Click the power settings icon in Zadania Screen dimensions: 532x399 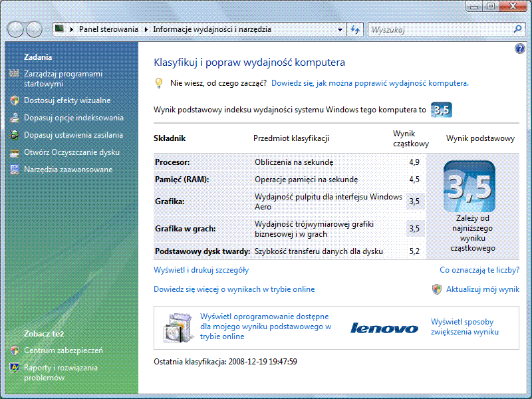14,135
